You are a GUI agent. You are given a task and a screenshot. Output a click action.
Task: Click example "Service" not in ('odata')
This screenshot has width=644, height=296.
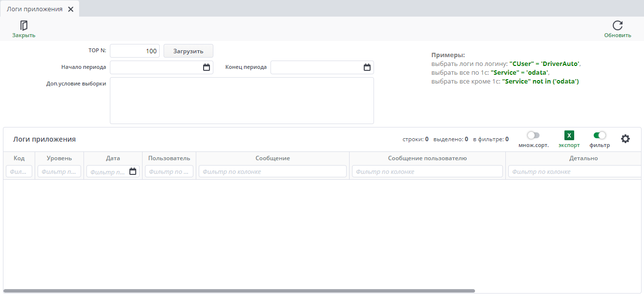click(540, 82)
